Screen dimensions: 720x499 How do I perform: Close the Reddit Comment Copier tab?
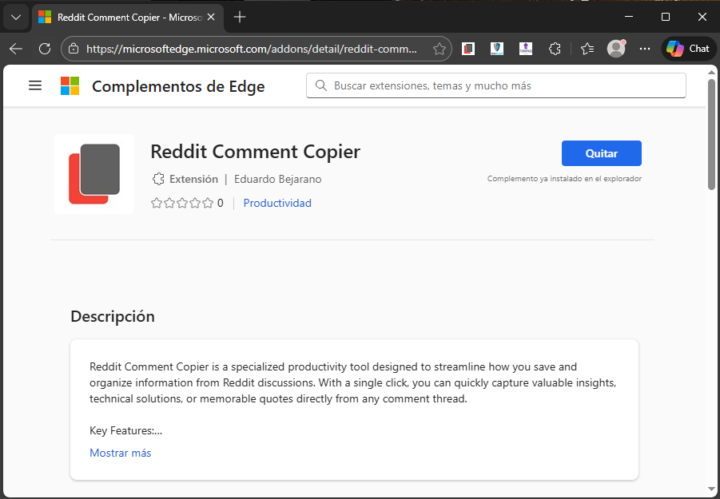(211, 17)
